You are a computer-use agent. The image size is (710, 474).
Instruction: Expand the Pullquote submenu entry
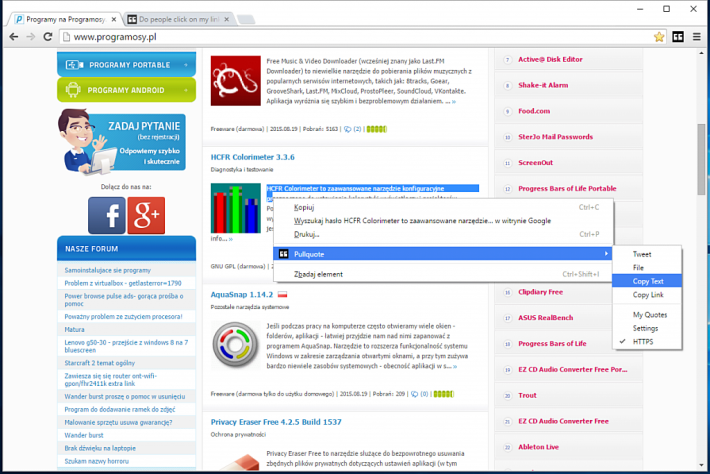click(443, 254)
